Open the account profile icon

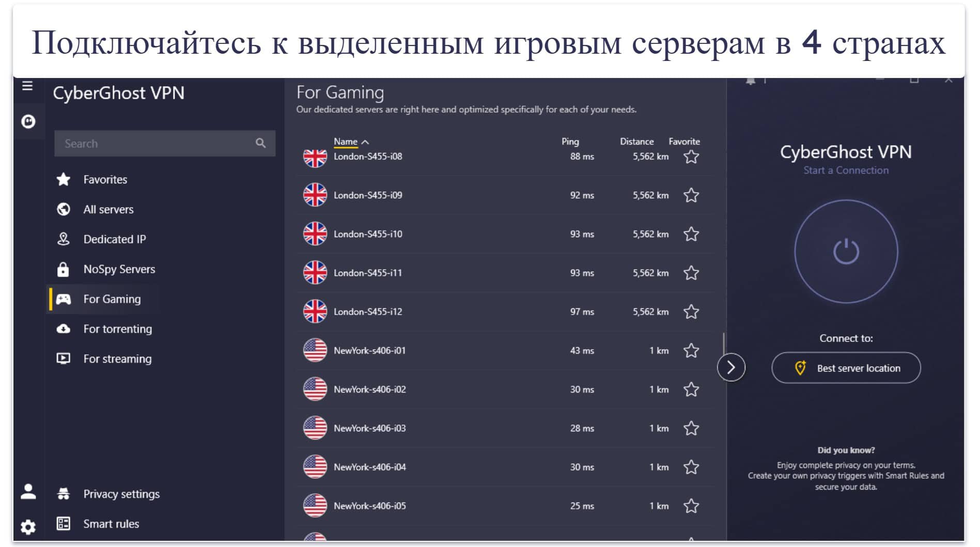coord(28,491)
